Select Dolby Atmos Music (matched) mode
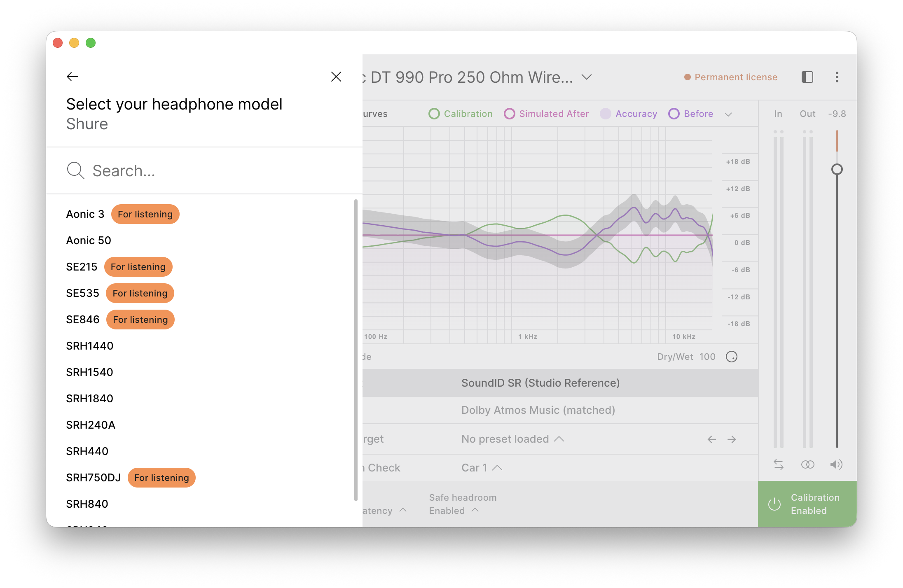This screenshot has height=588, width=903. point(538,410)
